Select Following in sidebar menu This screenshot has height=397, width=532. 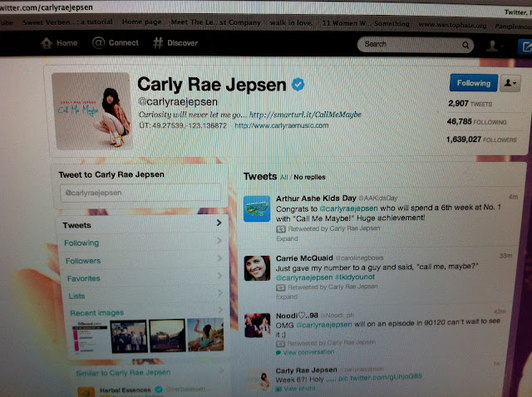click(142, 243)
